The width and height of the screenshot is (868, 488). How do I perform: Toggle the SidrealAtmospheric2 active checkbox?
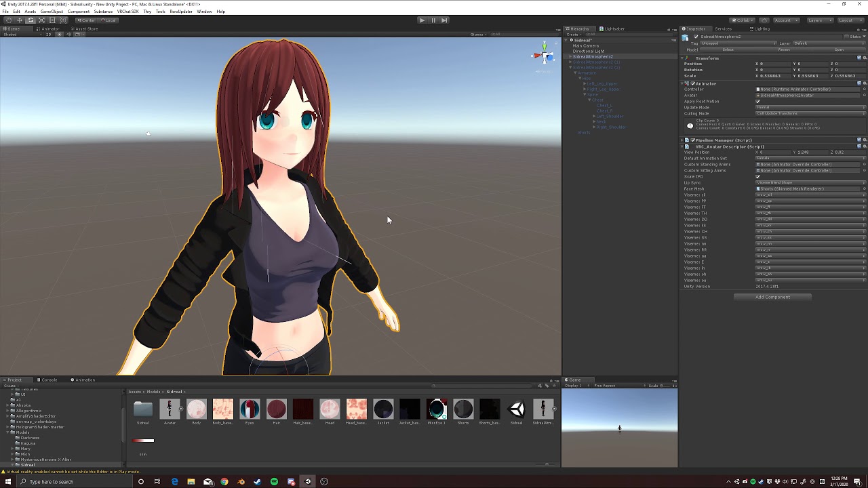(694, 37)
